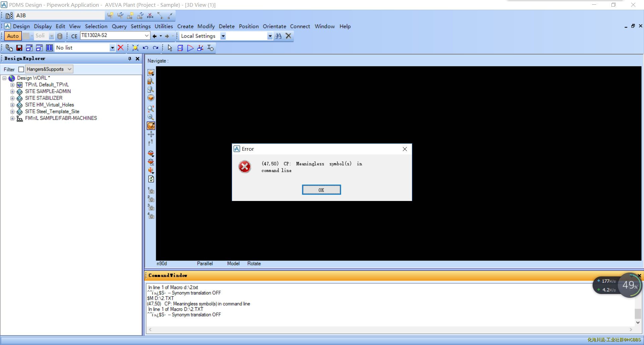Click the binoculars search icon

tap(278, 36)
